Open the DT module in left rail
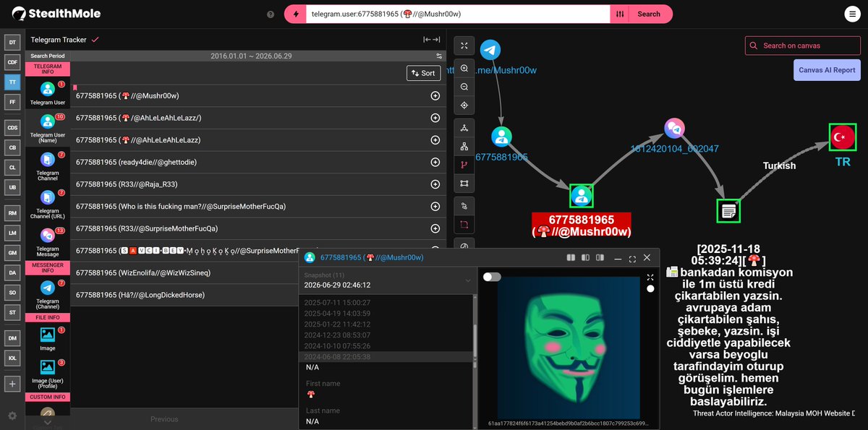 [12, 43]
